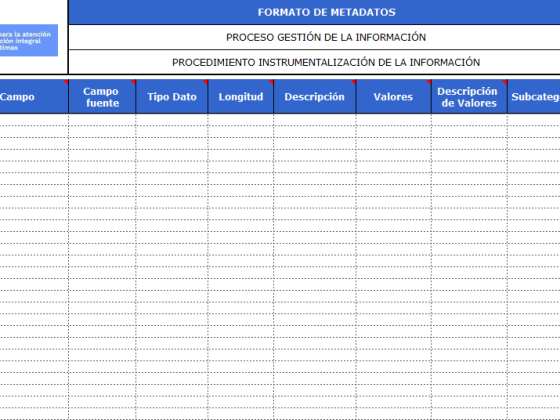Click comment indicator on Valores header

click(429, 82)
